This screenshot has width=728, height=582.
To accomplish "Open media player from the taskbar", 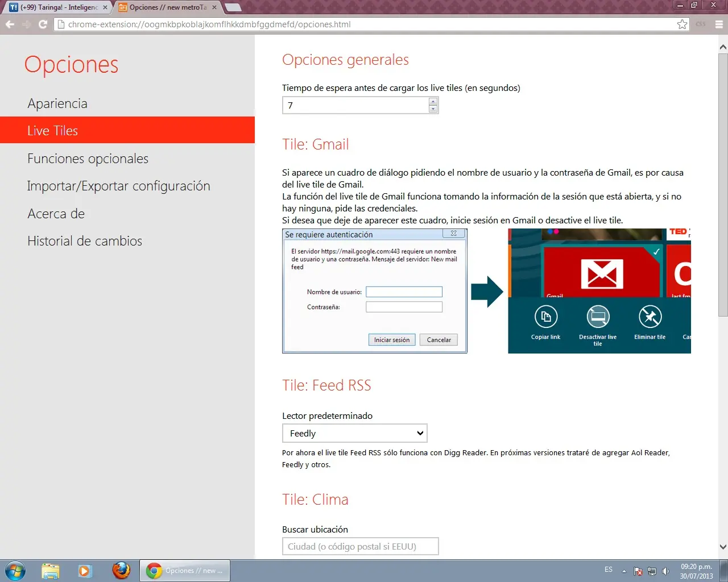I will click(85, 571).
